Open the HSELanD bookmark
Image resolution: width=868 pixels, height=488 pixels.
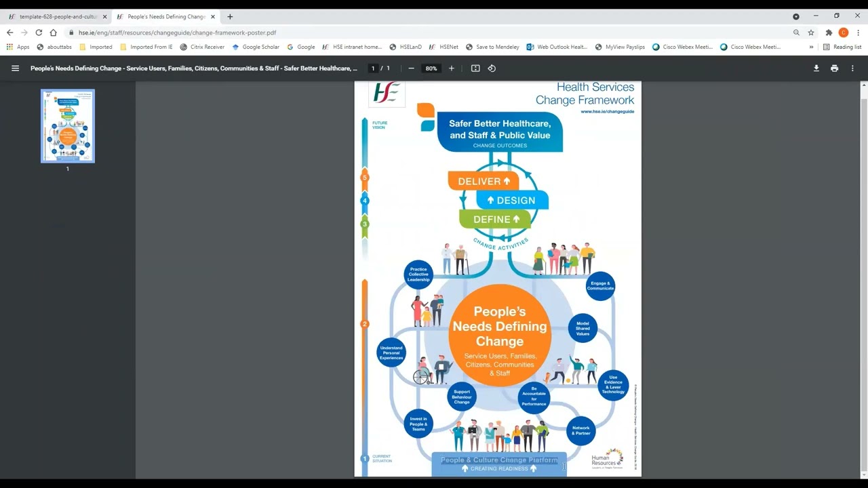(406, 47)
